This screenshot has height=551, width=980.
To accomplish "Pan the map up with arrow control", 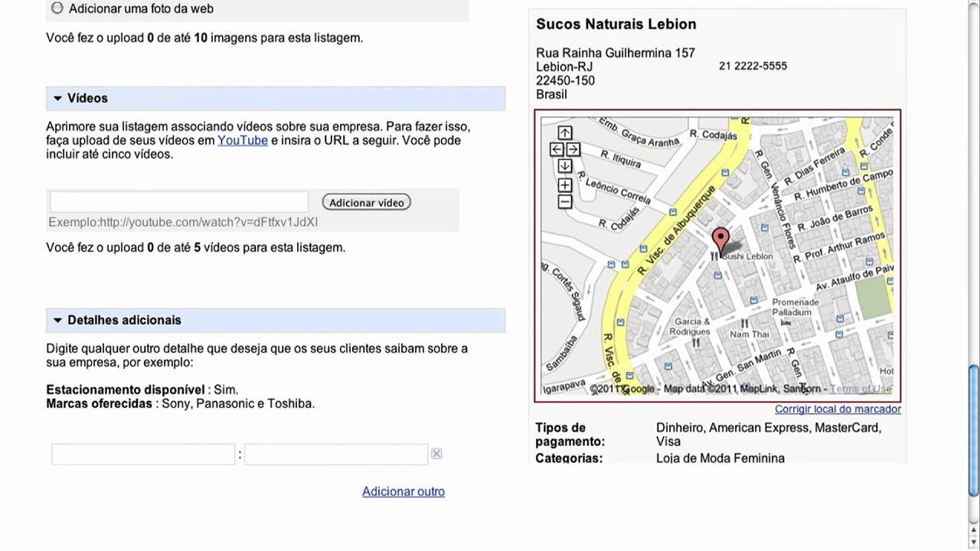I will (564, 132).
